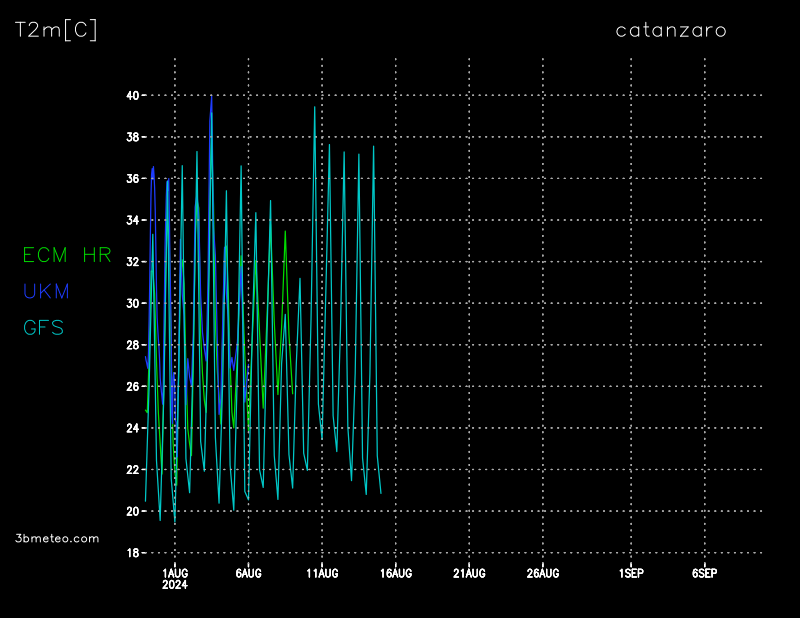Click the 1SEP date tick label
The image size is (800, 618).
click(x=631, y=573)
